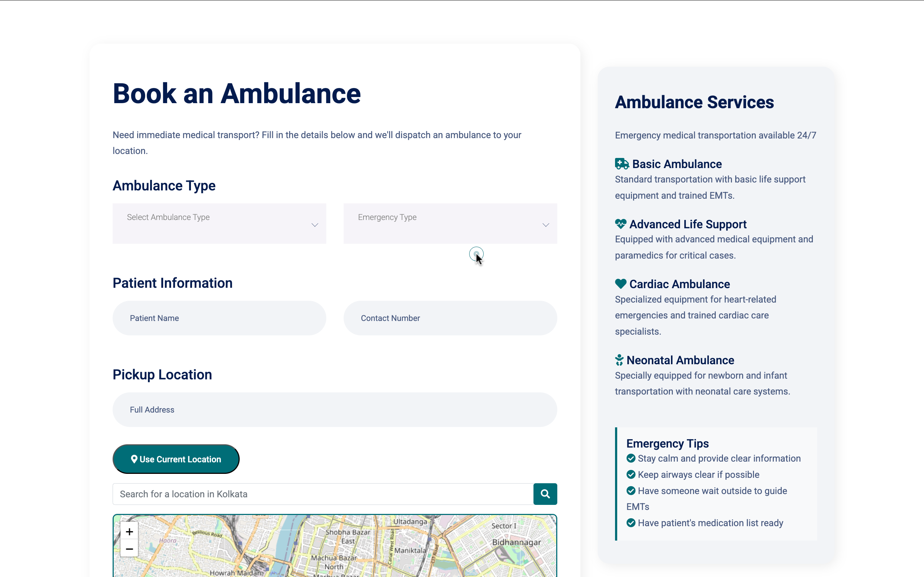Zoom out the map using the minus control

click(x=130, y=549)
